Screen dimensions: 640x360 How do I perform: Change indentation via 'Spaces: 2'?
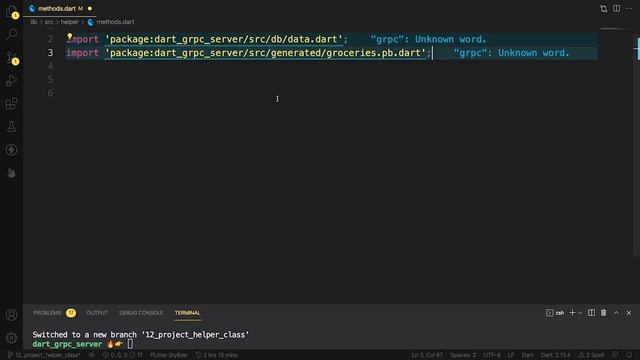(x=463, y=355)
